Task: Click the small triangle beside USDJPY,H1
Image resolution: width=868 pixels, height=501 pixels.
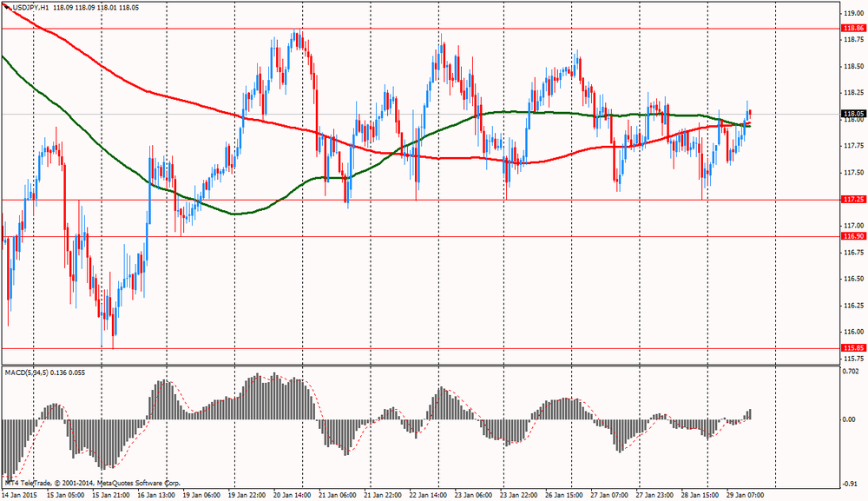Action: point(4,6)
